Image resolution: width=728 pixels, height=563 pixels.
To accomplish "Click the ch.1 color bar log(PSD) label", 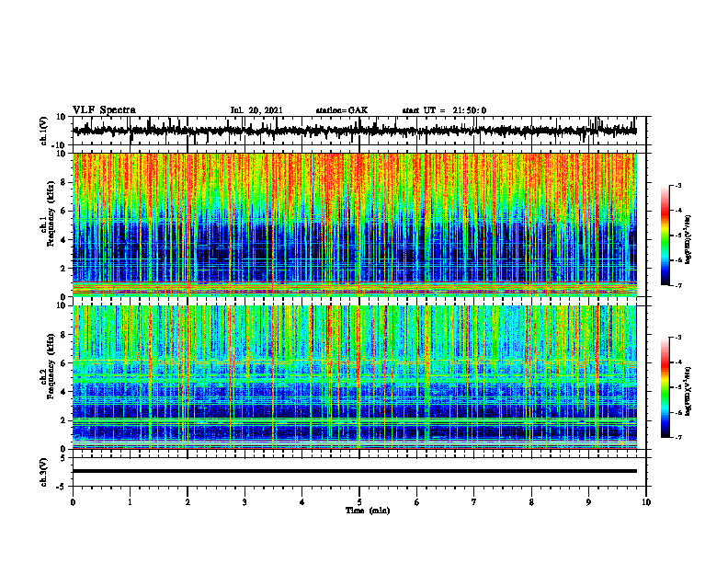I will (688, 239).
